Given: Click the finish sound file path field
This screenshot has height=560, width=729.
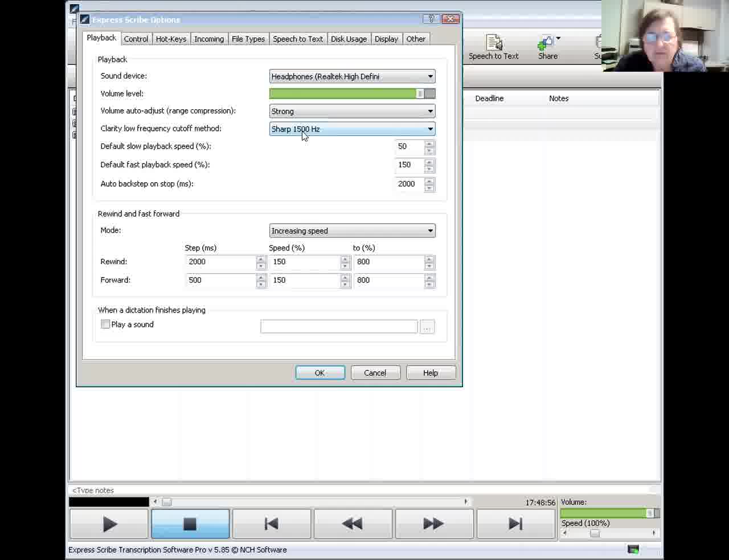Looking at the screenshot, I should click(x=339, y=327).
